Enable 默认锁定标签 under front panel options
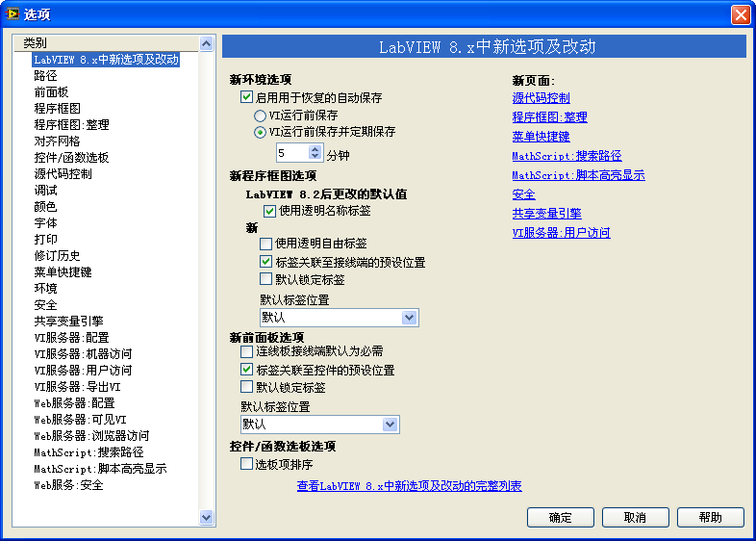 click(246, 387)
